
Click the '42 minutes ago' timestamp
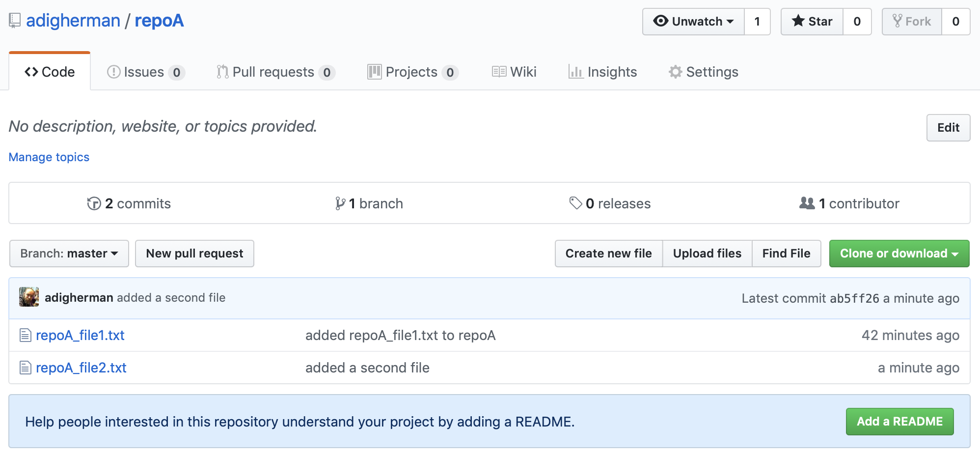coord(910,335)
